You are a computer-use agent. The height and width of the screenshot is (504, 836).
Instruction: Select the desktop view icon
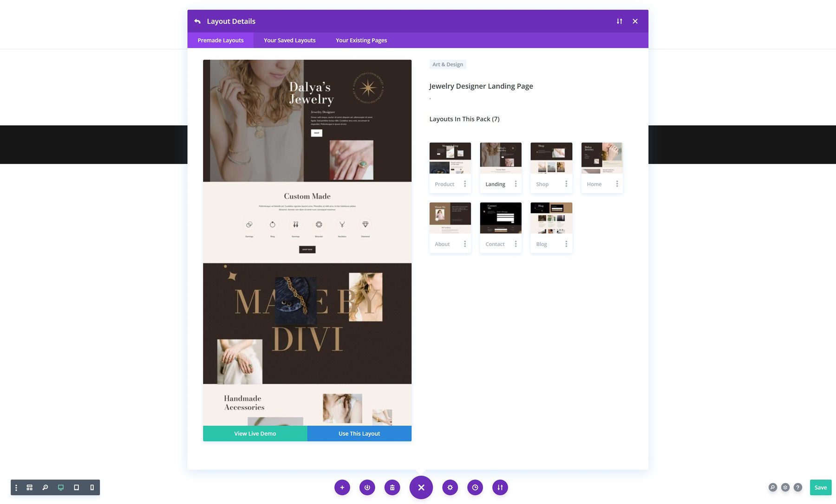[x=60, y=487]
